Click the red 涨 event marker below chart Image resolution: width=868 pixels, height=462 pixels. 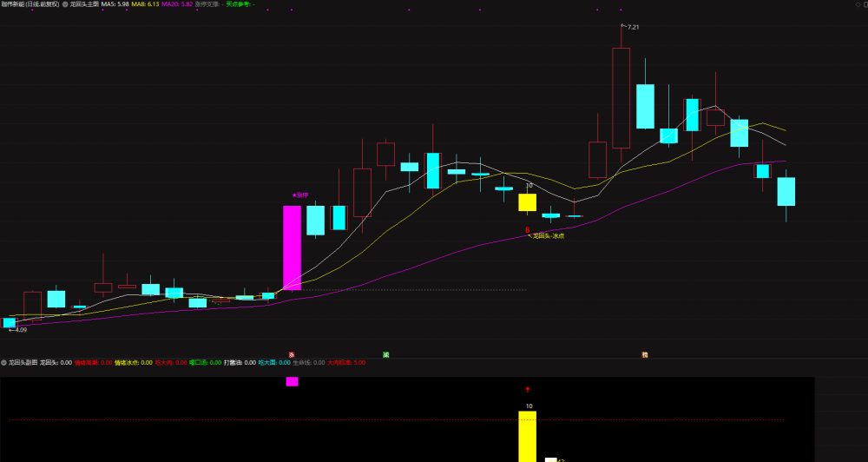click(x=292, y=354)
